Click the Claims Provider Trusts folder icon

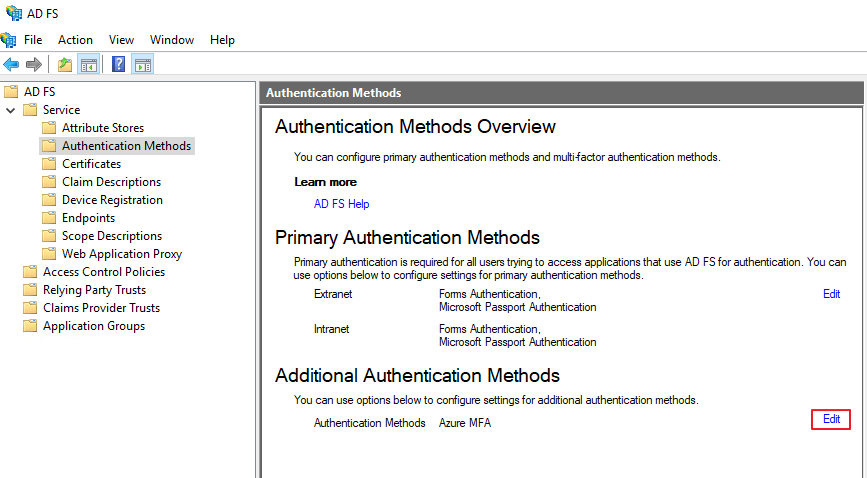click(x=30, y=308)
